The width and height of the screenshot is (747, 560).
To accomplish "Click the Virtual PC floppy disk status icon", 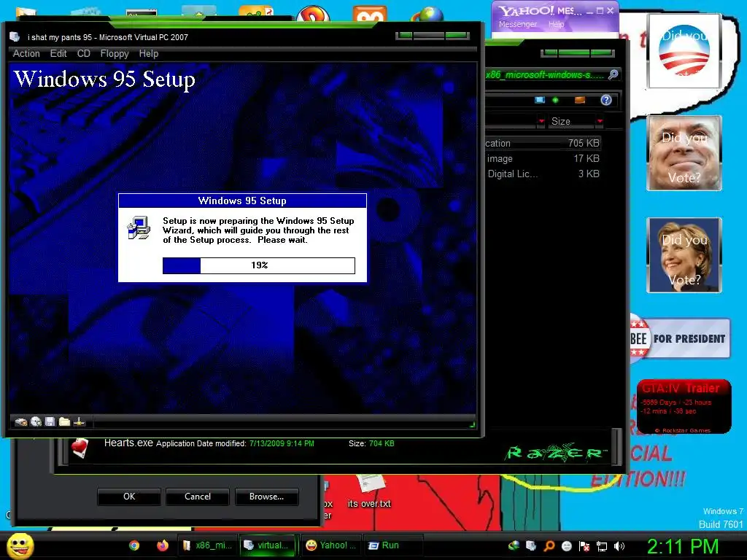I will tap(50, 421).
